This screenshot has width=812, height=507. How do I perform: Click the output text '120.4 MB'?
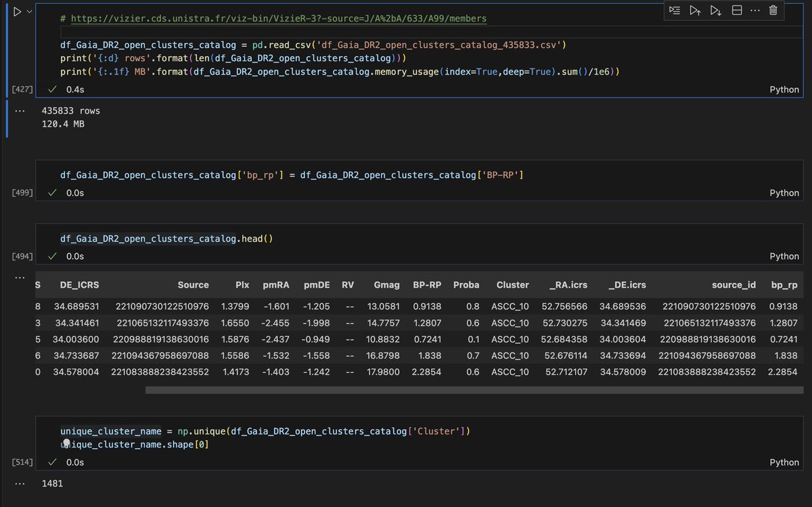[63, 124]
